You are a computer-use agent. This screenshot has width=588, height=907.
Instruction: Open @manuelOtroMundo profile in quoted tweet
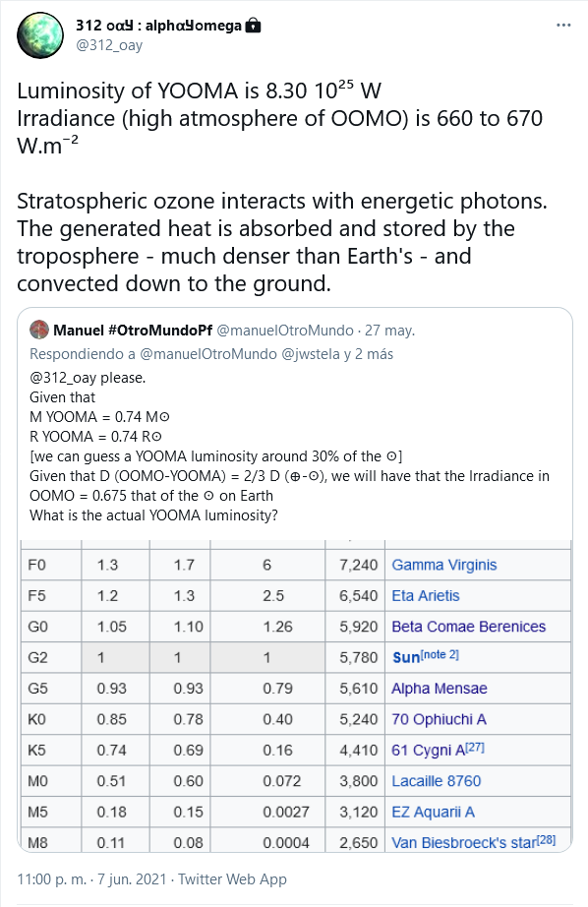[285, 331]
